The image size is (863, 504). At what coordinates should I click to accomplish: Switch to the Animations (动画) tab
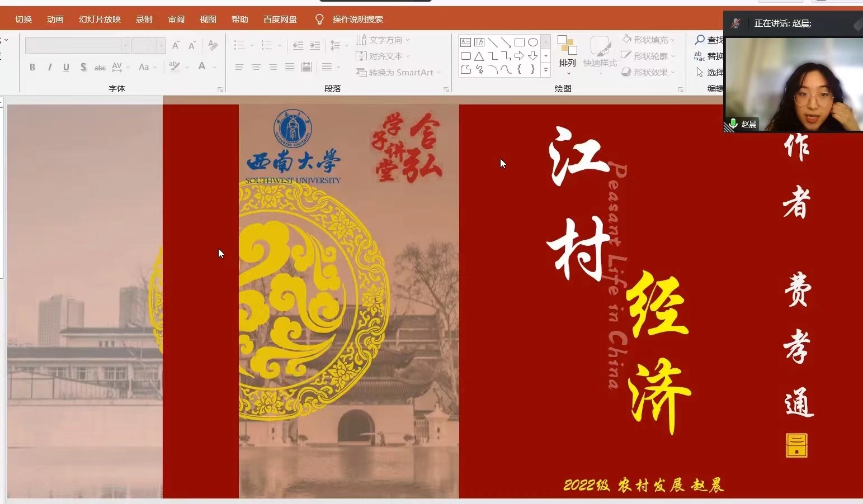(55, 20)
